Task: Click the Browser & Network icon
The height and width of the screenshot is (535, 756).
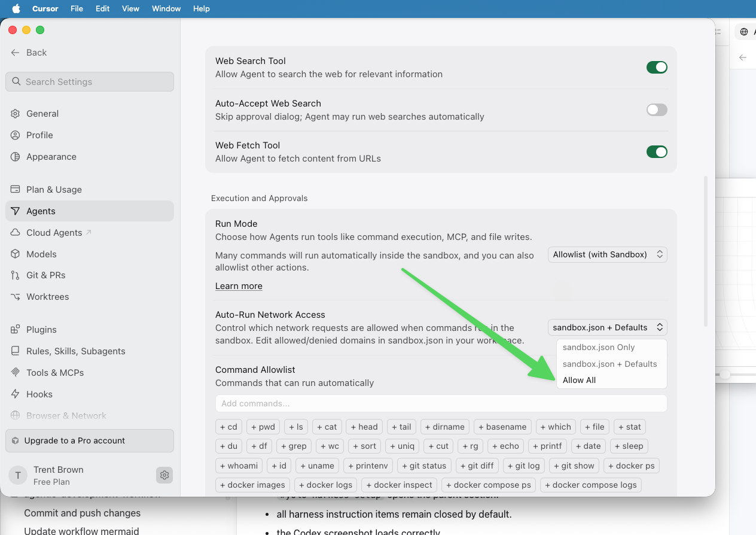Action: tap(16, 416)
